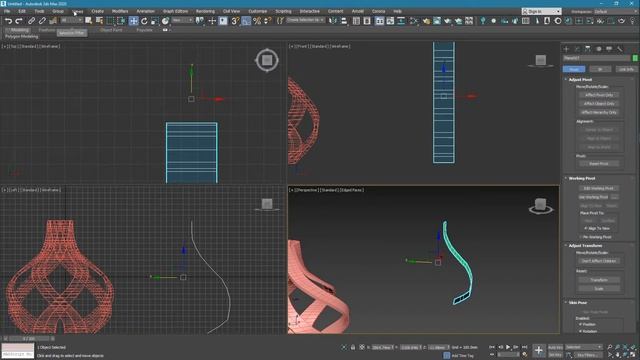Click Affect Object Only button

pos(599,104)
